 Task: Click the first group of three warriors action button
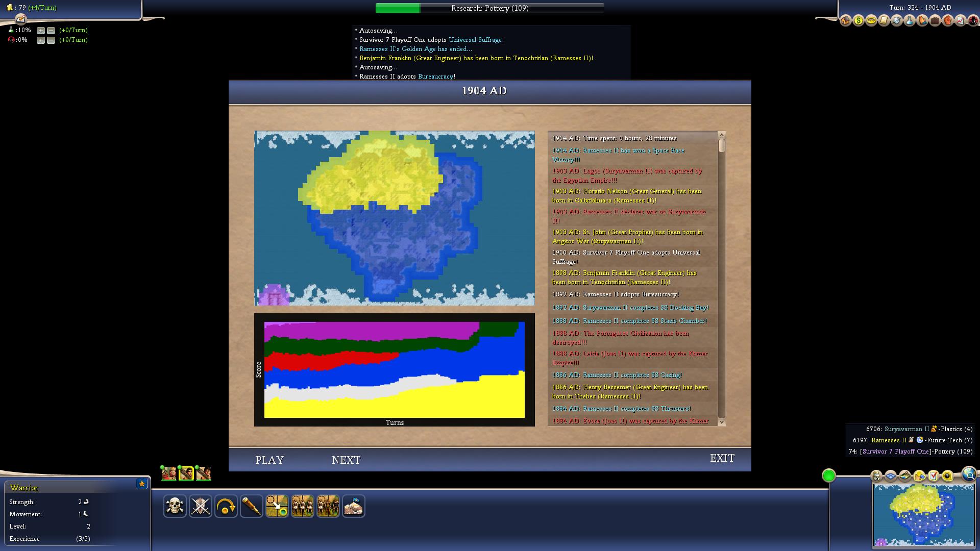click(x=303, y=506)
